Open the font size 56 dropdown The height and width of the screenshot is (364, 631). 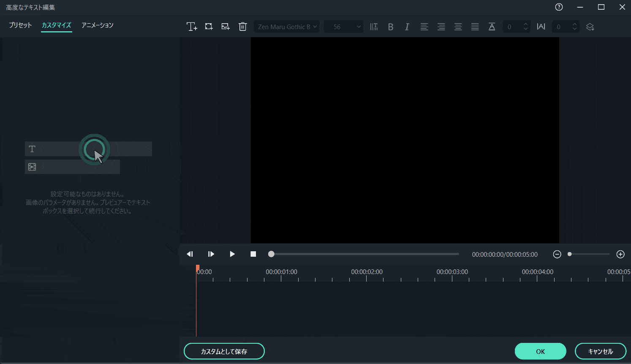tap(343, 27)
